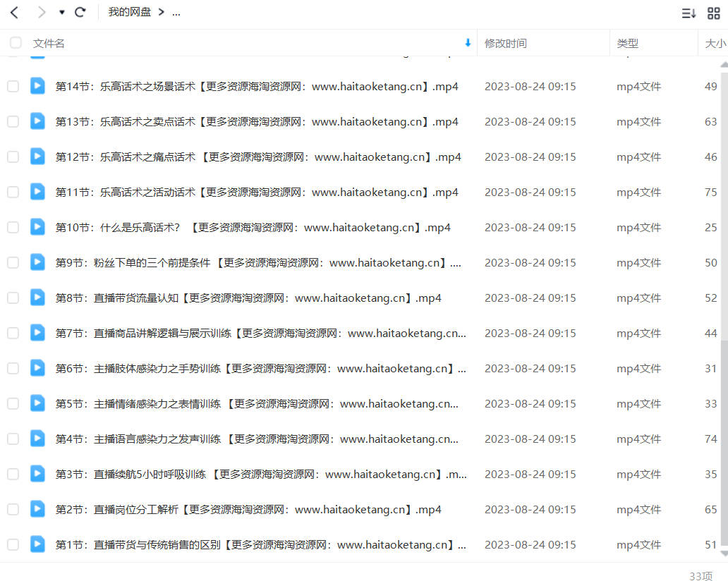Check the box for 第14节 file
728x581 pixels.
[x=13, y=86]
